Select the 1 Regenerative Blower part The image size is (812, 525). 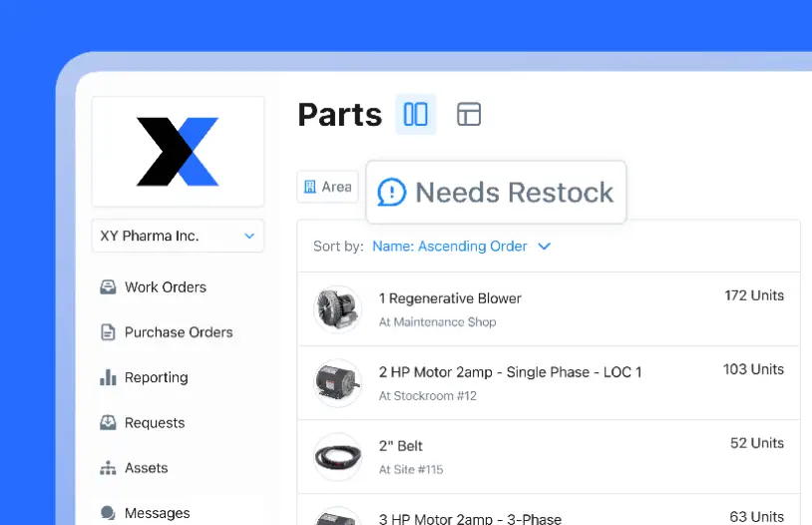coord(549,308)
